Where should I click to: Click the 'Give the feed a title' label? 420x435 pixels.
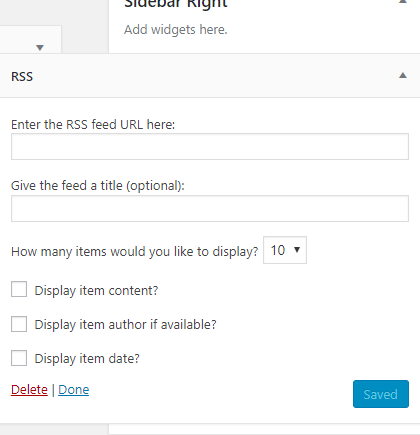(x=98, y=186)
